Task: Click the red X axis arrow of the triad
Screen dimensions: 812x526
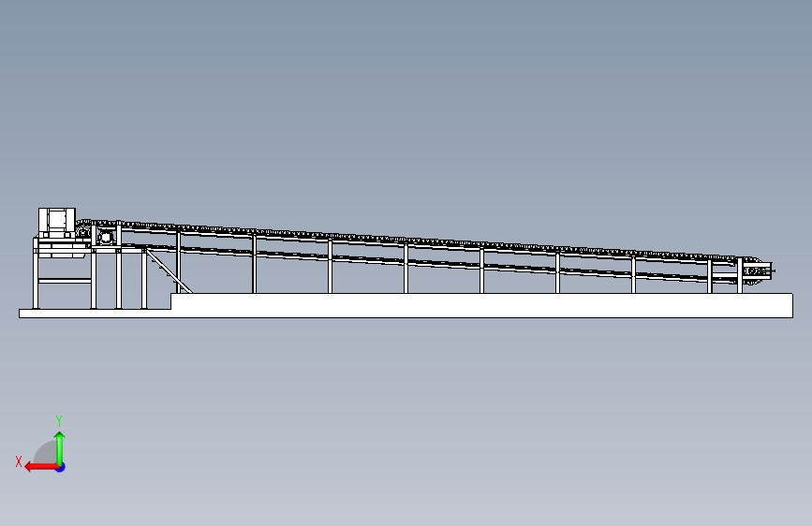Action: [x=41, y=467]
